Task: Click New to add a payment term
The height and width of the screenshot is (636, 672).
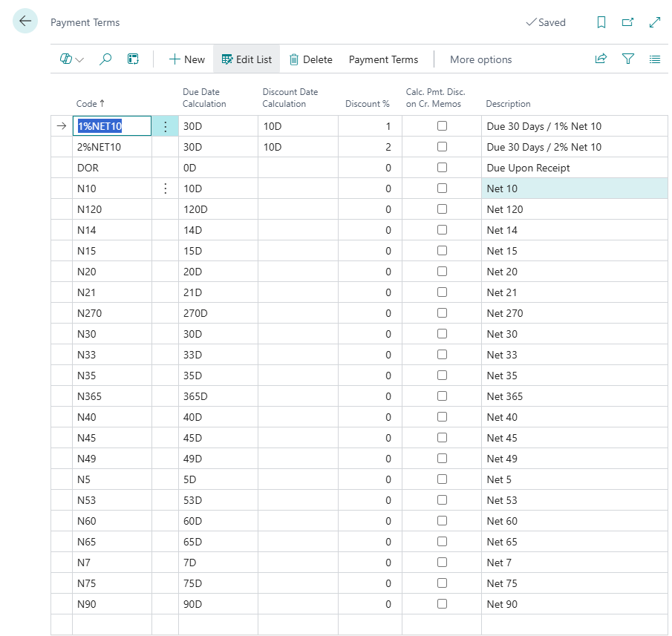Action: [186, 59]
